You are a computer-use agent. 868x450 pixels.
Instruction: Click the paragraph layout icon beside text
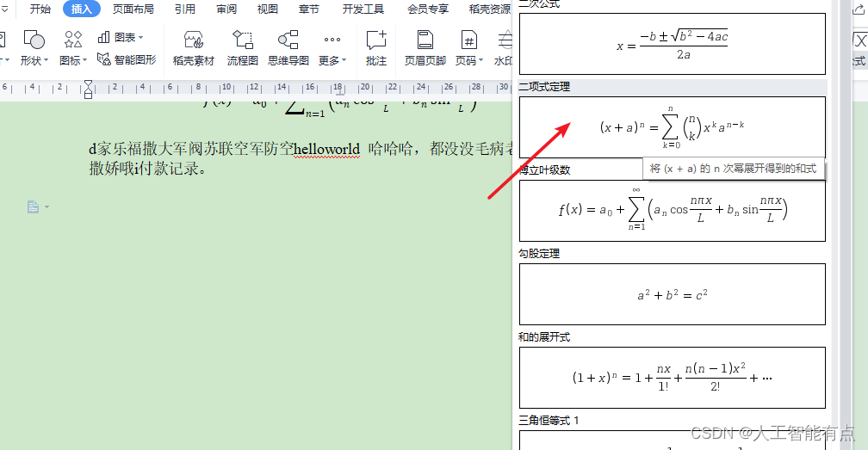tap(34, 207)
